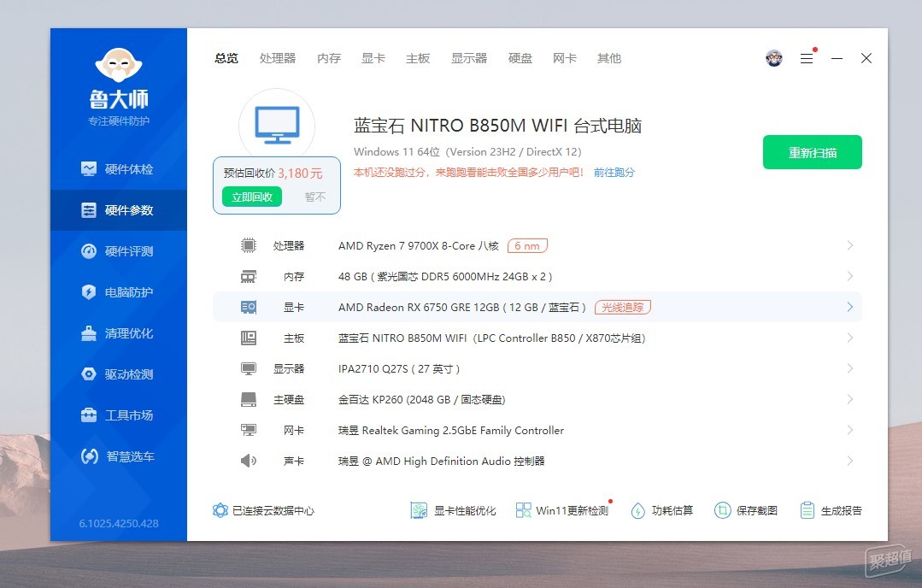Click the 内存 memory module icon

coord(249,276)
